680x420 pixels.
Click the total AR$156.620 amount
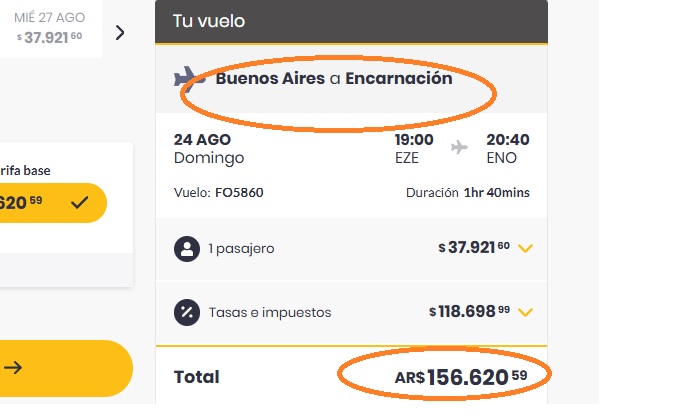[461, 377]
